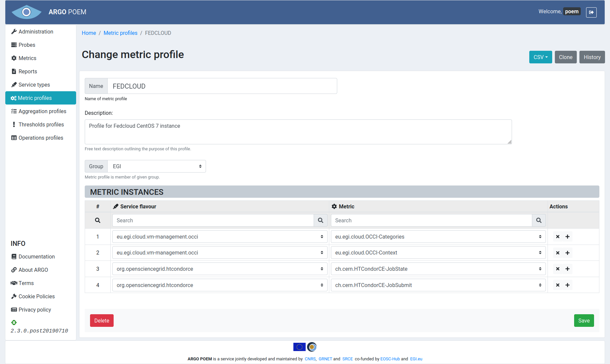The image size is (610, 364).
Task: Click version text 2.3.0.post20190710
Action: 39,331
